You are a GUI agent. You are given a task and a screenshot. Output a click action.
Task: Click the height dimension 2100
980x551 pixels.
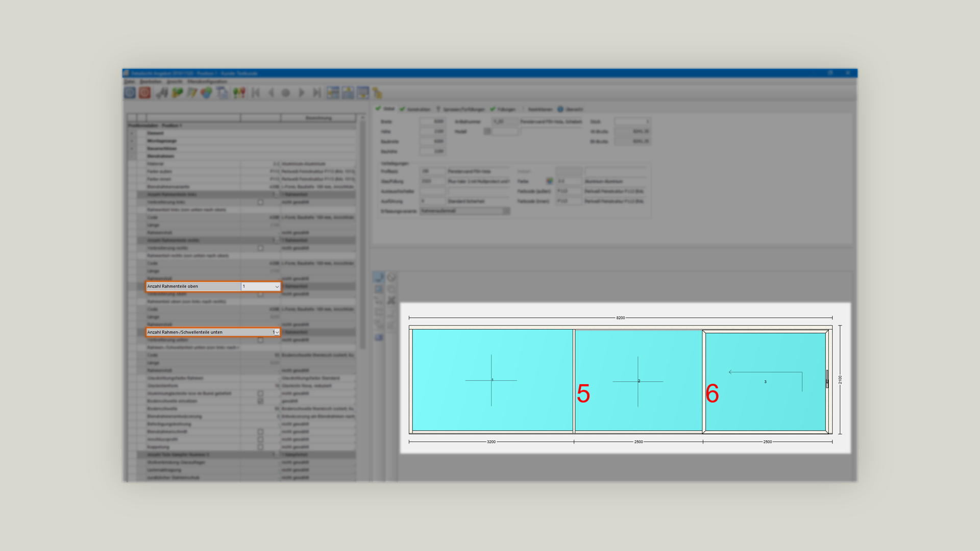pyautogui.click(x=840, y=380)
